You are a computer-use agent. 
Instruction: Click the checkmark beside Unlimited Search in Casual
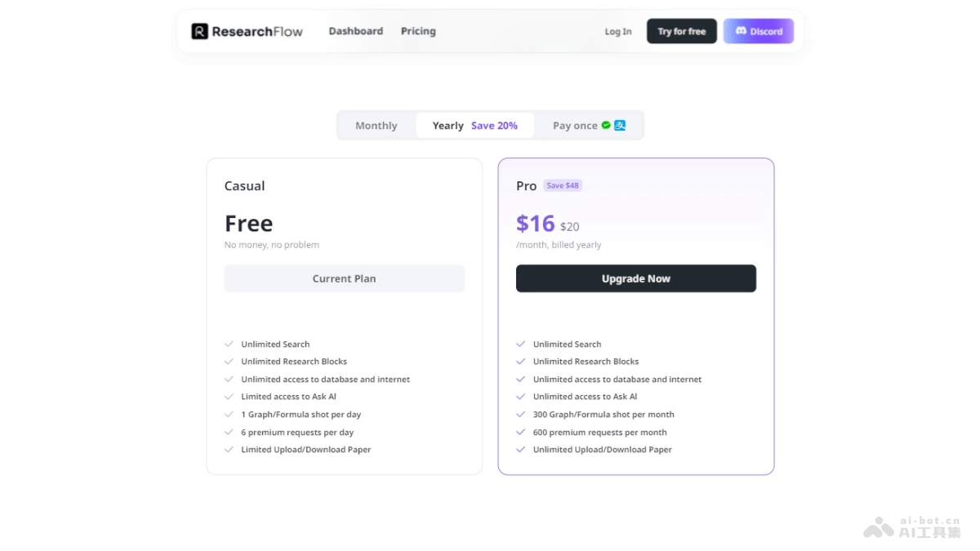pos(229,344)
